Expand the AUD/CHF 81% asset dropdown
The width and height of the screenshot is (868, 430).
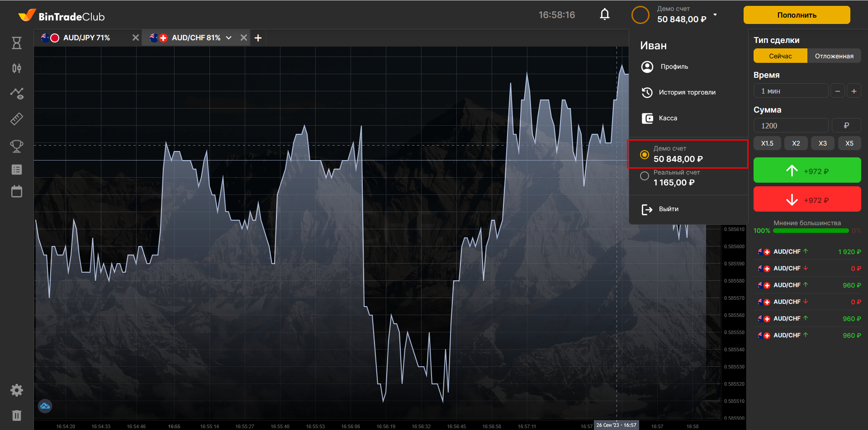229,38
